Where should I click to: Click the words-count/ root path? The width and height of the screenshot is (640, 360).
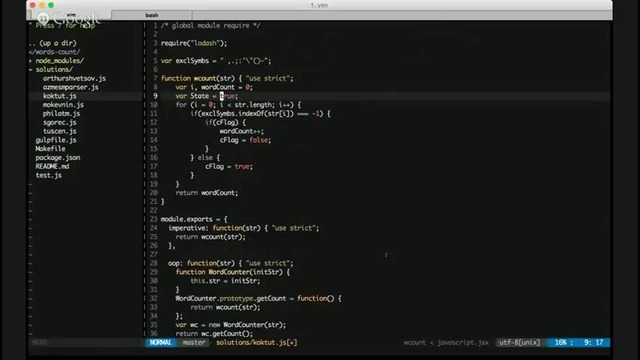54,52
